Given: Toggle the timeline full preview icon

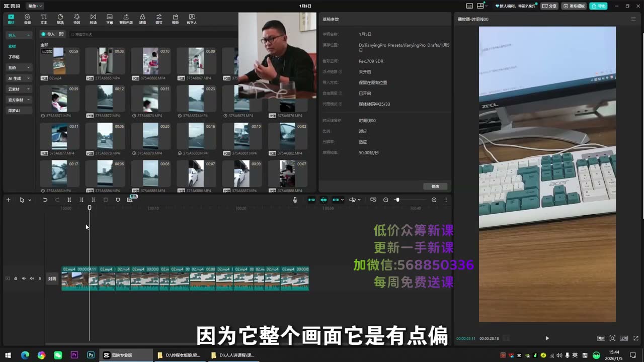Looking at the screenshot, I should click(x=373, y=200).
